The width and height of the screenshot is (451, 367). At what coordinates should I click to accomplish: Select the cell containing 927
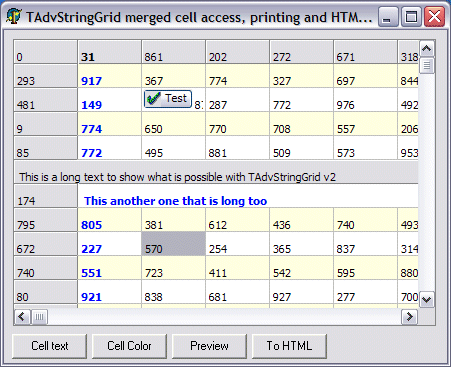[302, 292]
